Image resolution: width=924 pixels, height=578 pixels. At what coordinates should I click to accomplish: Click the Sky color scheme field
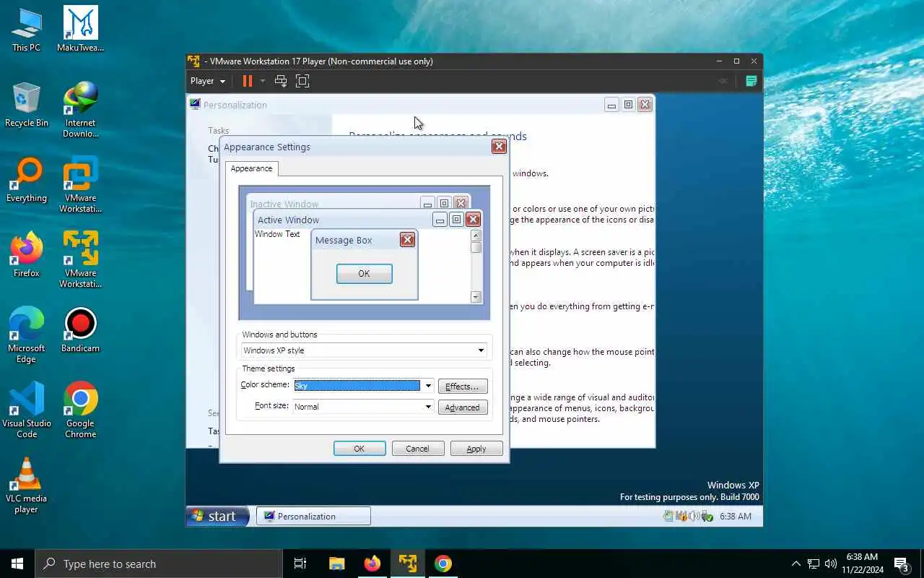click(x=357, y=386)
